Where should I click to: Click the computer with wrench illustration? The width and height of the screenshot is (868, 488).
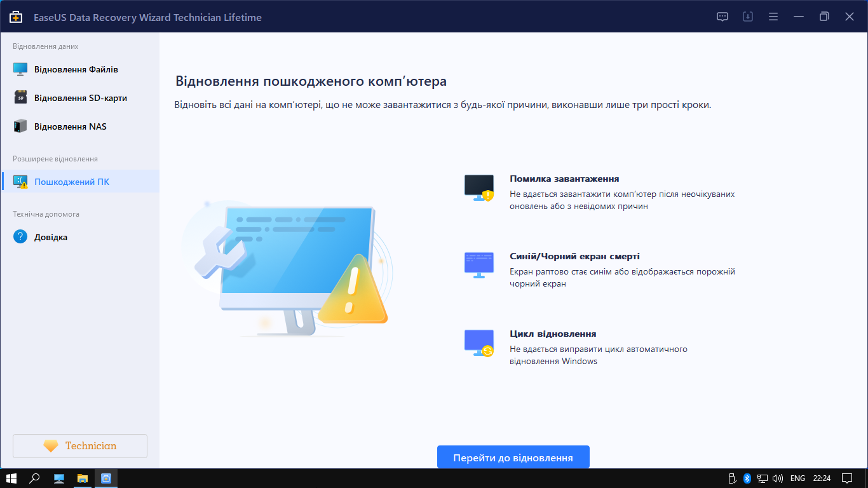point(286,268)
